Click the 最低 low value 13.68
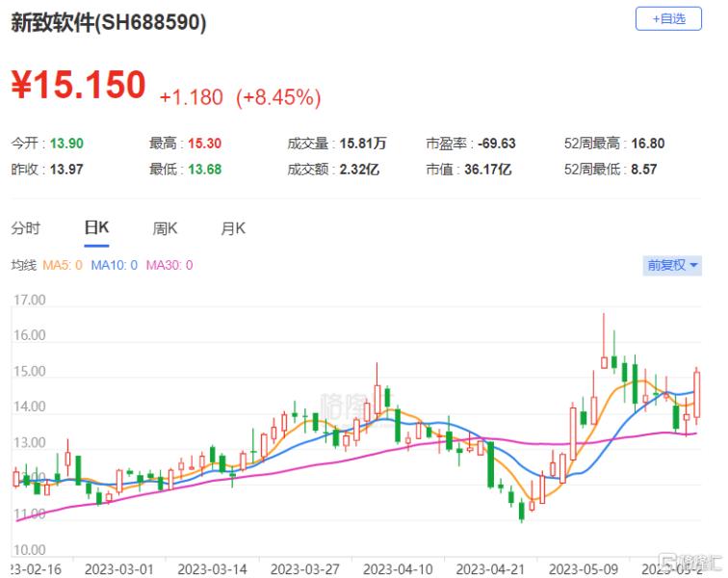The width and height of the screenshot is (728, 578). click(205, 170)
